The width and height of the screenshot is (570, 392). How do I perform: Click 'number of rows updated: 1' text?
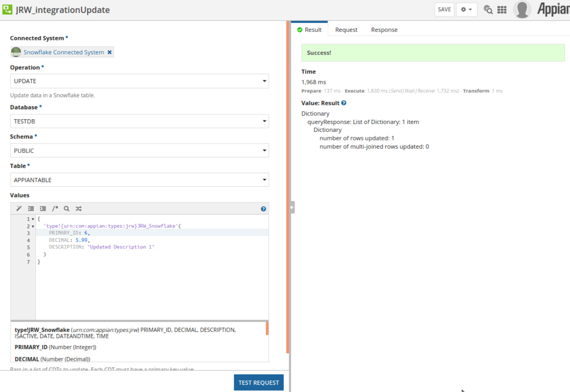357,138
